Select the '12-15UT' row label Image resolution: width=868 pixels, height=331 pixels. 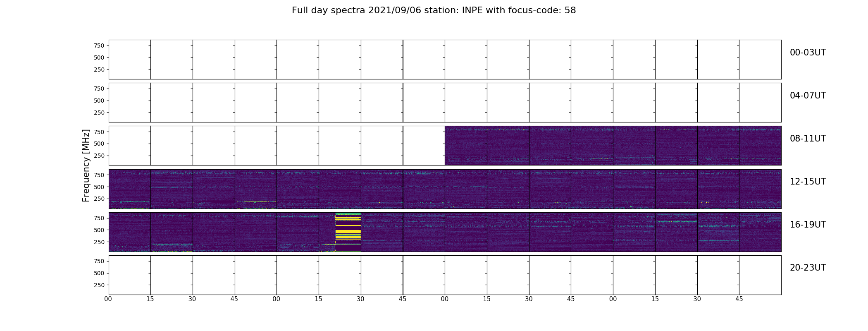pos(808,182)
